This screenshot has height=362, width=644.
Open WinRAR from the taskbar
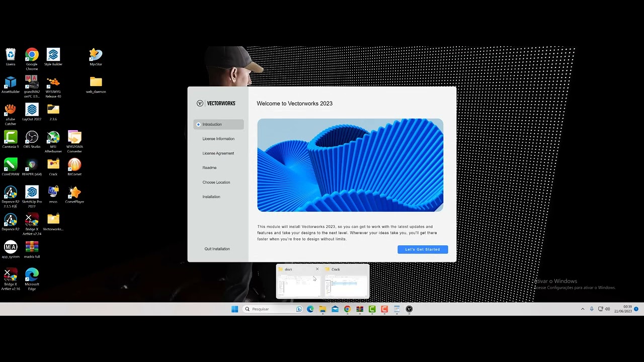click(x=360, y=309)
